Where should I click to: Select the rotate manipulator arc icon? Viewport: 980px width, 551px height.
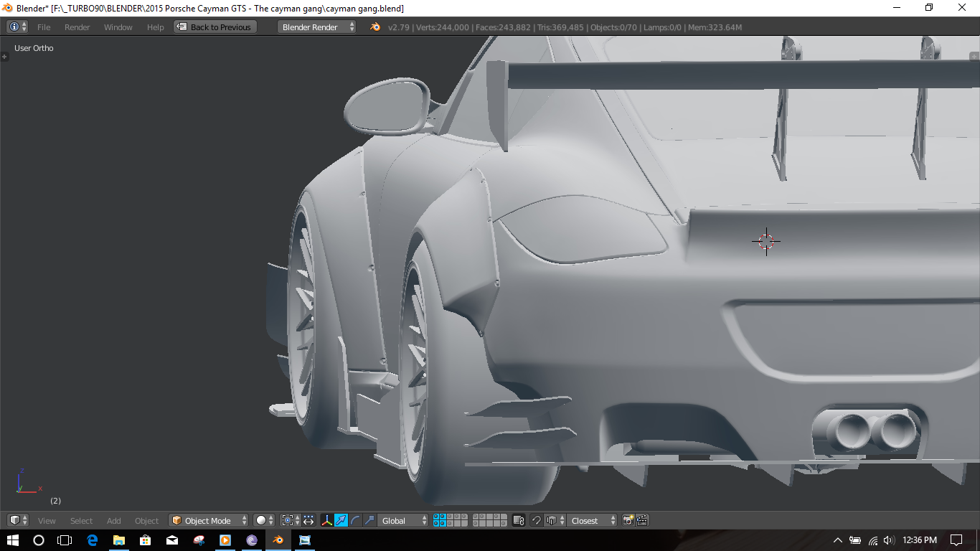(356, 520)
